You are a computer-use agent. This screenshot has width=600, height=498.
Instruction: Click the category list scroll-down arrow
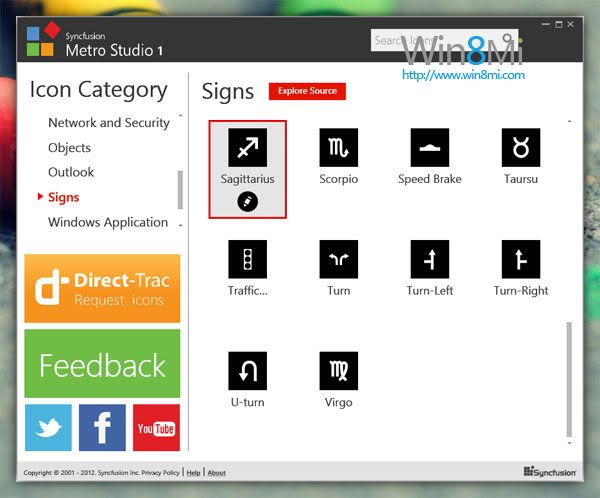click(x=181, y=225)
